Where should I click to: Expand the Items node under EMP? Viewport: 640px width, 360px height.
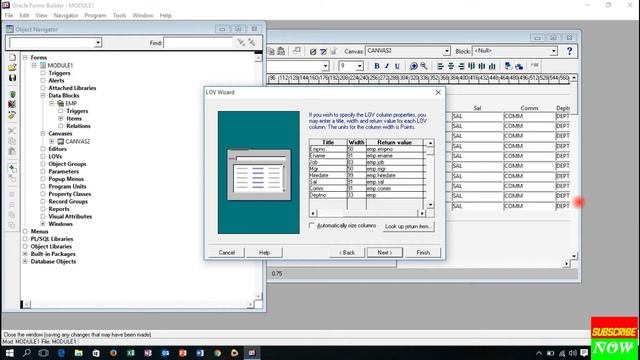click(x=61, y=118)
